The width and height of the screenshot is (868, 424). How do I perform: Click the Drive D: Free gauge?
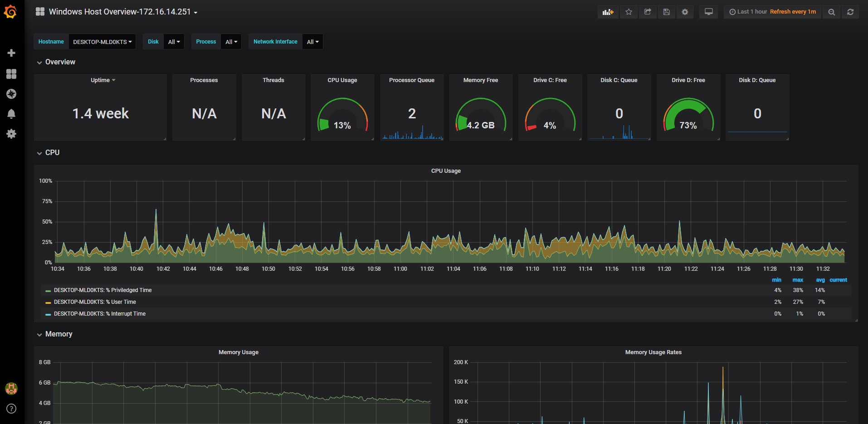point(688,116)
